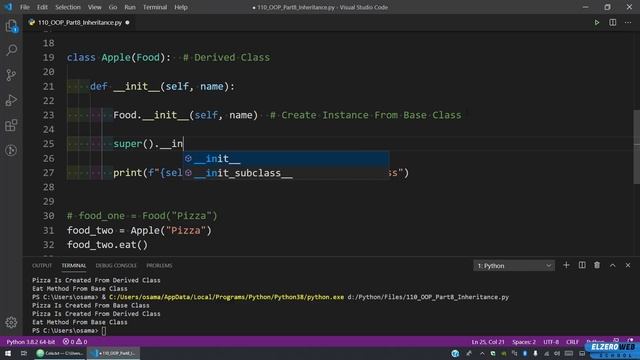640x360 pixels.
Task: Switch to Cmder window in the taskbar
Action: point(60,353)
